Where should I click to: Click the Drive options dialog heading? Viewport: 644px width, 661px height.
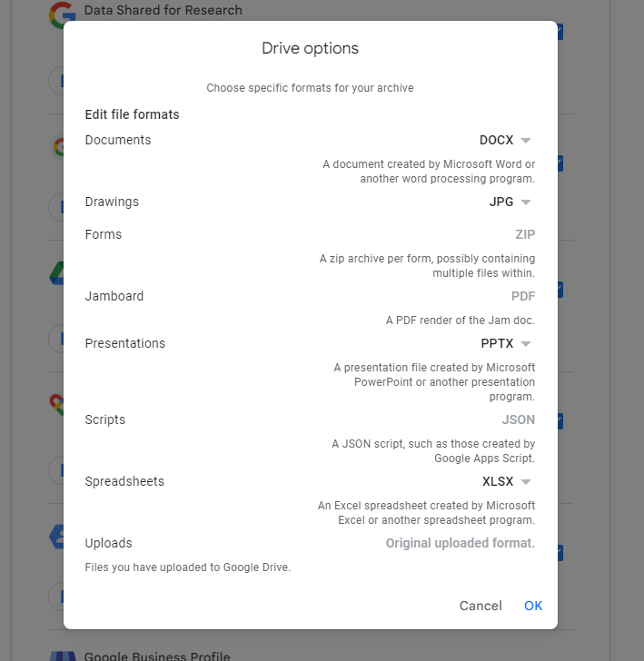click(310, 48)
